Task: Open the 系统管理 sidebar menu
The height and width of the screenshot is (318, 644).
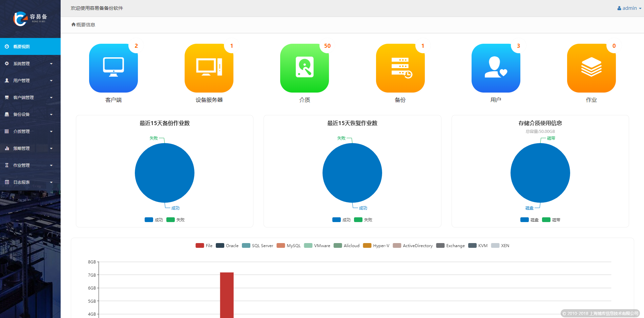Action: click(30, 63)
